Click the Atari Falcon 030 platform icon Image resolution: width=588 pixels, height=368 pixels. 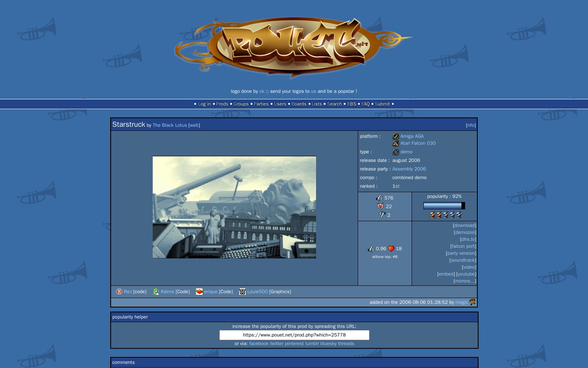(395, 144)
